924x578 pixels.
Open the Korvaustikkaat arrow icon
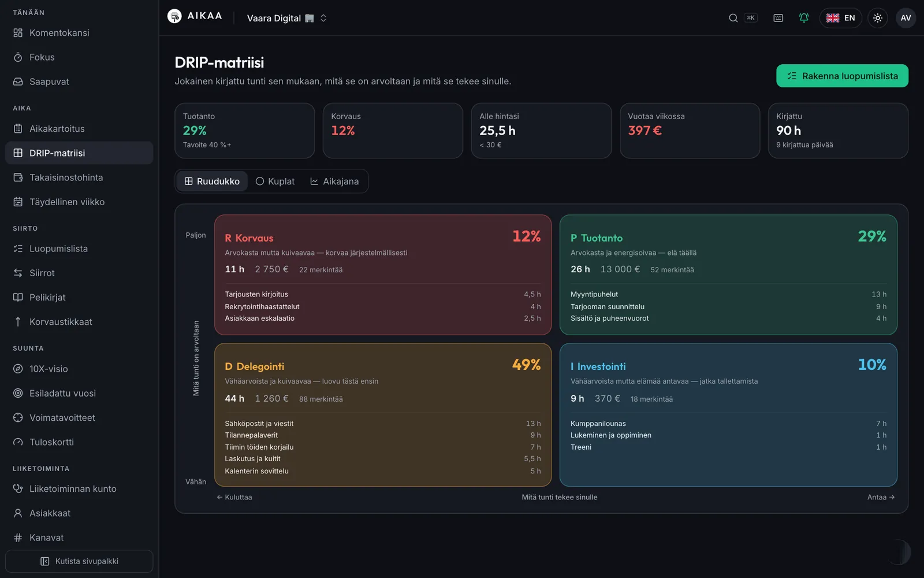pos(18,322)
